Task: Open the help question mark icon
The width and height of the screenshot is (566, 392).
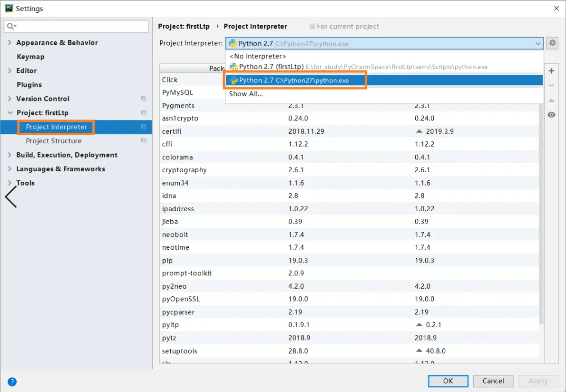Action: [x=12, y=382]
